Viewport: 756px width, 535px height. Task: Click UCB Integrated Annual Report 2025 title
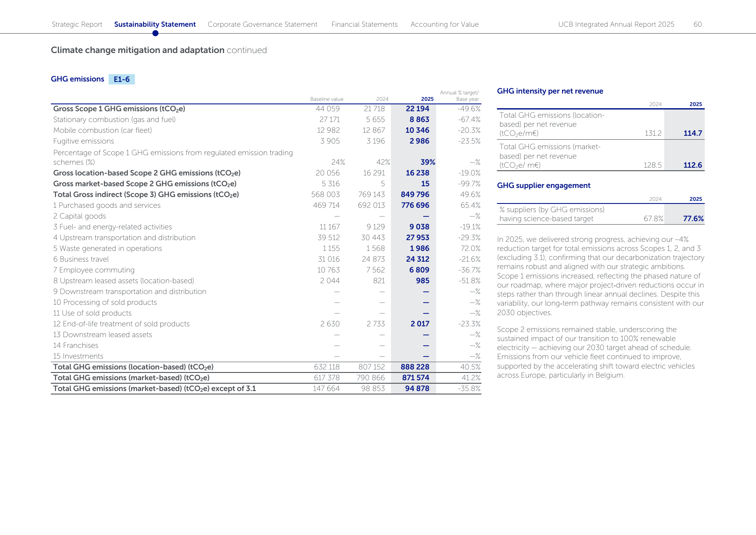click(616, 25)
